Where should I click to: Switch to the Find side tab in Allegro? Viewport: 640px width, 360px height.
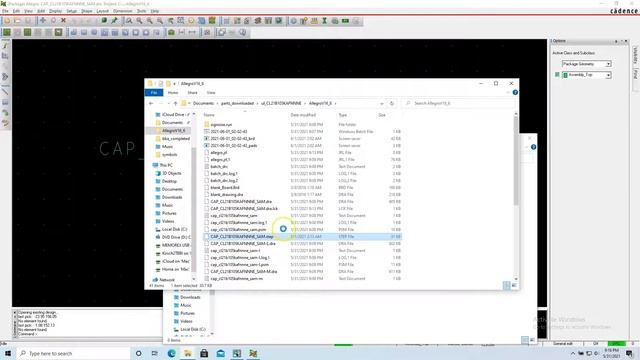pyautogui.click(x=635, y=74)
